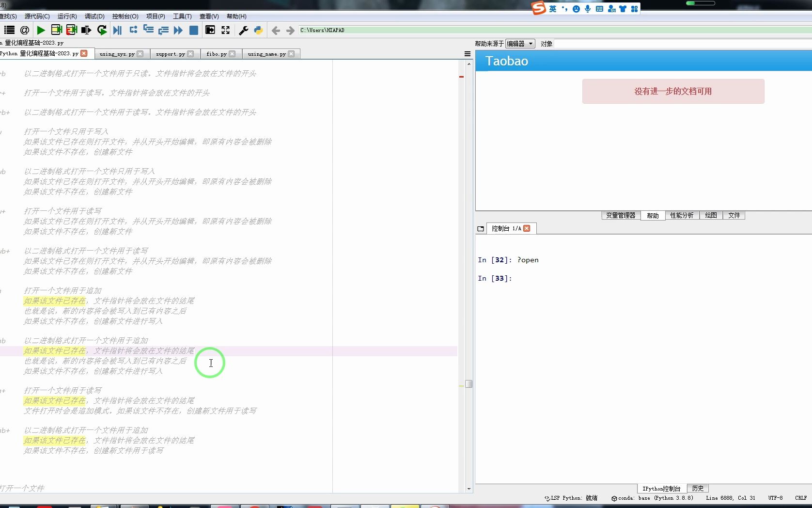Open preferences wrench icon
Viewport: 812px width, 508px height.
click(x=243, y=30)
